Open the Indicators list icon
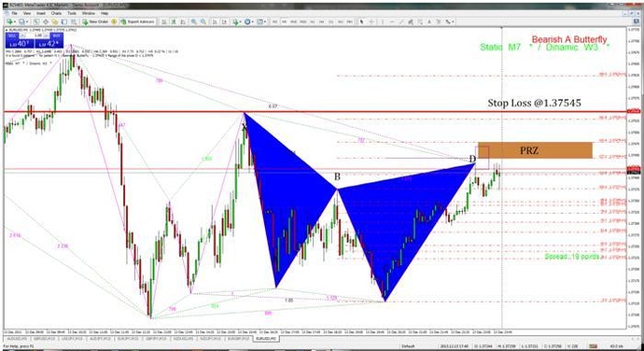The image size is (644, 351). [x=235, y=21]
